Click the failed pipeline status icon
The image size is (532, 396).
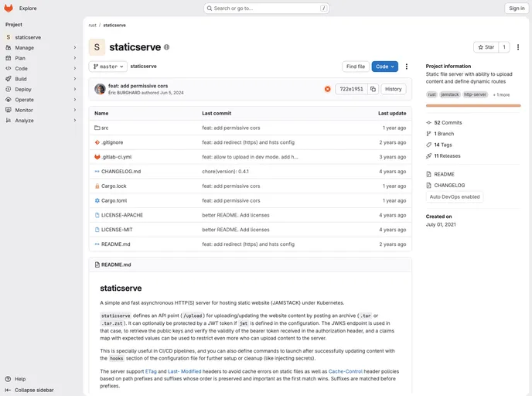[x=327, y=89]
